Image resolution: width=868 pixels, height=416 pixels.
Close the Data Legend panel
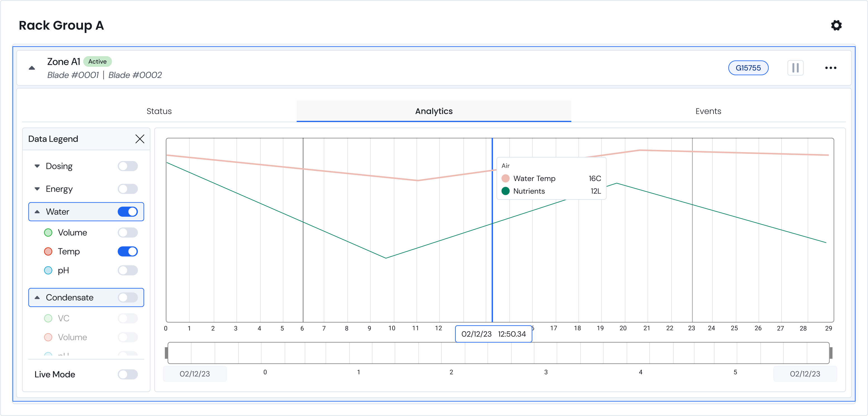(140, 139)
